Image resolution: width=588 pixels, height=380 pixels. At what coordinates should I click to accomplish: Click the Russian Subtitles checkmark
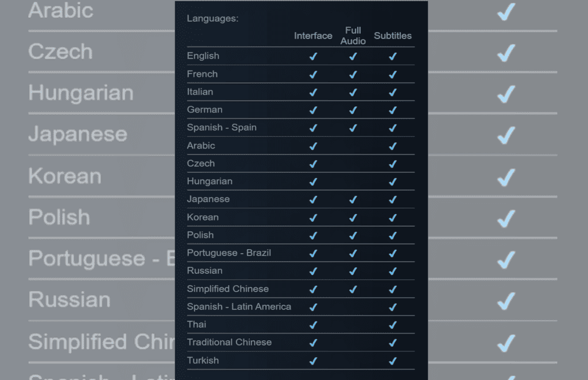(x=393, y=271)
